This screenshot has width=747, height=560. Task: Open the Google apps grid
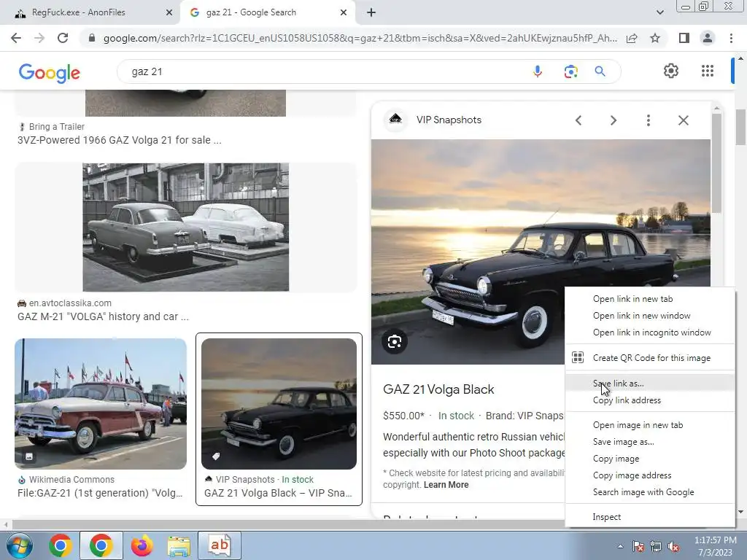point(708,71)
